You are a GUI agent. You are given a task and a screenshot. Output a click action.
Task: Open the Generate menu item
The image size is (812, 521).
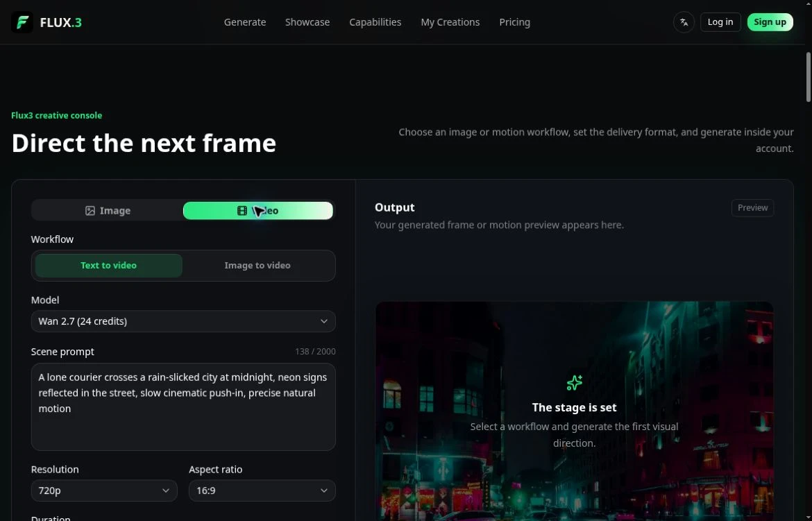coord(245,22)
